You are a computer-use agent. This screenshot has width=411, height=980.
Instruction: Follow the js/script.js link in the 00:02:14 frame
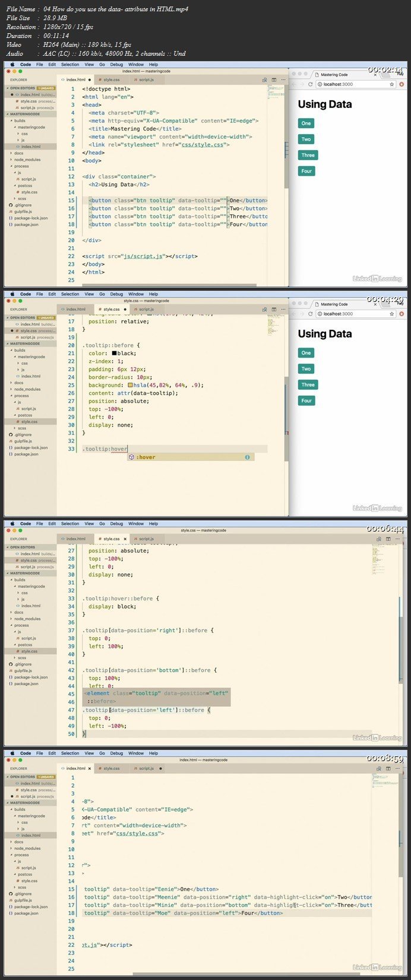coord(143,256)
